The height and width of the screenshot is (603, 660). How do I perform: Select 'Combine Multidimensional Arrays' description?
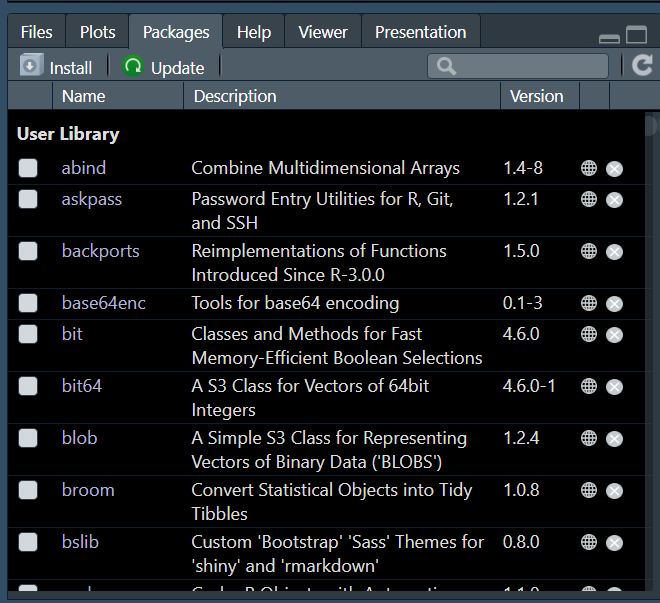pyautogui.click(x=325, y=168)
